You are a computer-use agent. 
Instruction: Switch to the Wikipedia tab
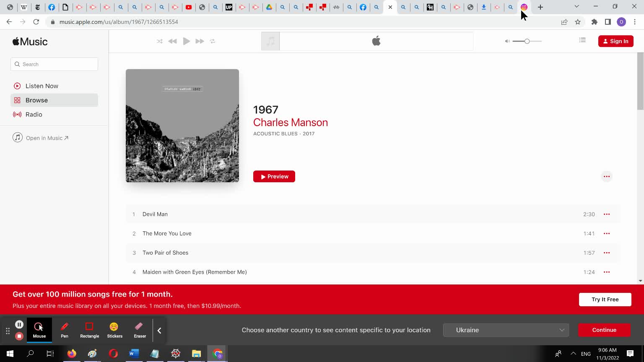pos(24,7)
